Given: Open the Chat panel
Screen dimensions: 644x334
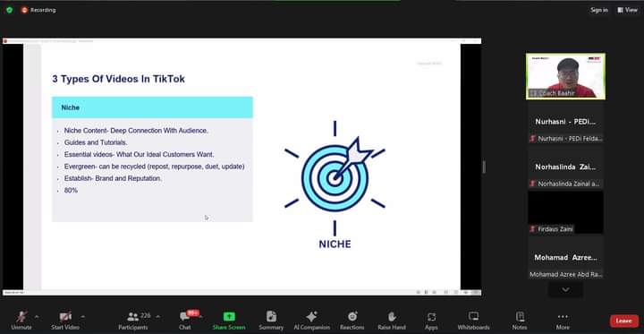Looking at the screenshot, I should point(185,321).
